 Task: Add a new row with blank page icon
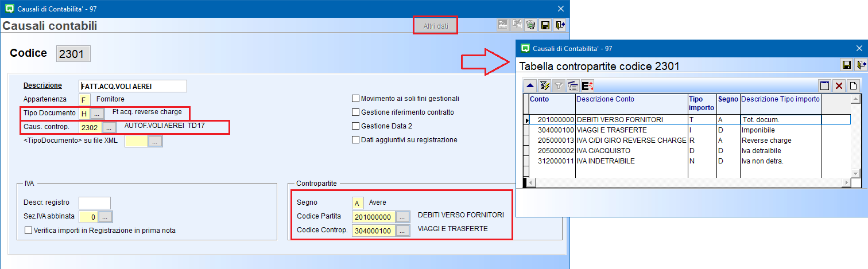tap(854, 86)
